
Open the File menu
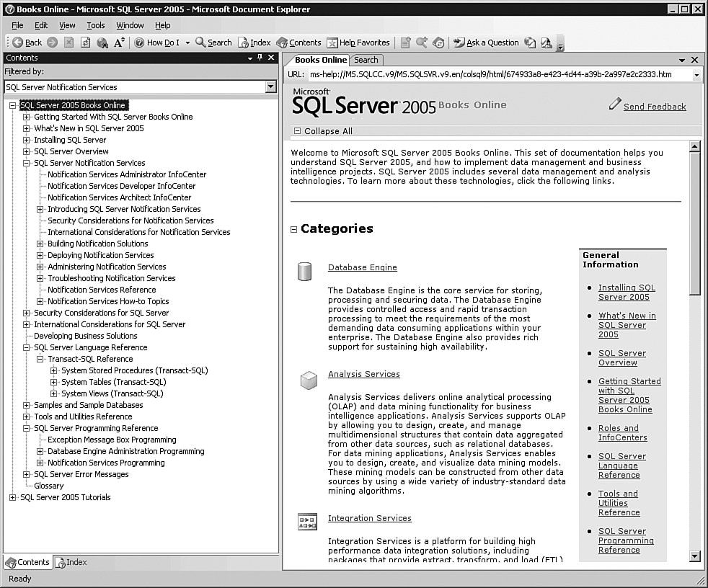[17, 25]
